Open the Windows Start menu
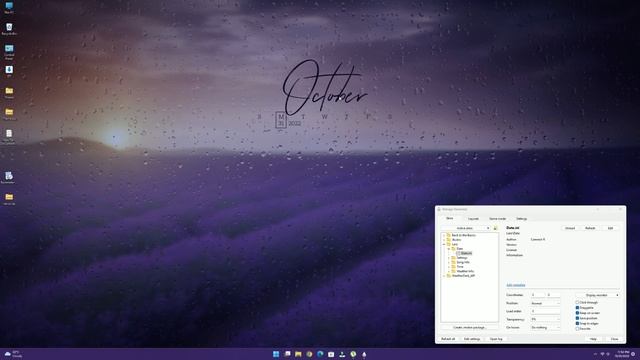 coord(276,354)
